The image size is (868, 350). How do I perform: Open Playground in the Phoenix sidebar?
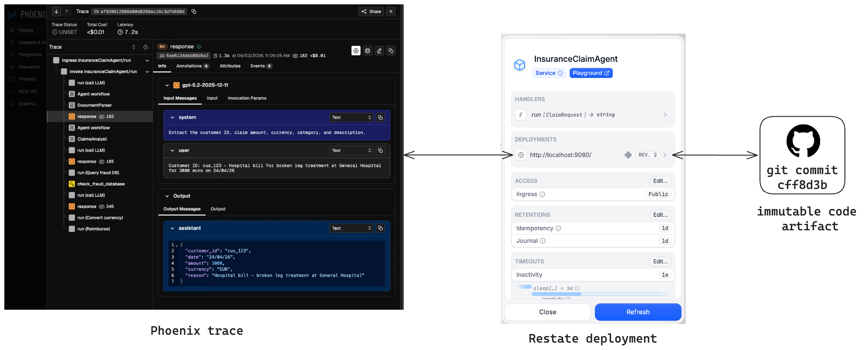pos(26,55)
